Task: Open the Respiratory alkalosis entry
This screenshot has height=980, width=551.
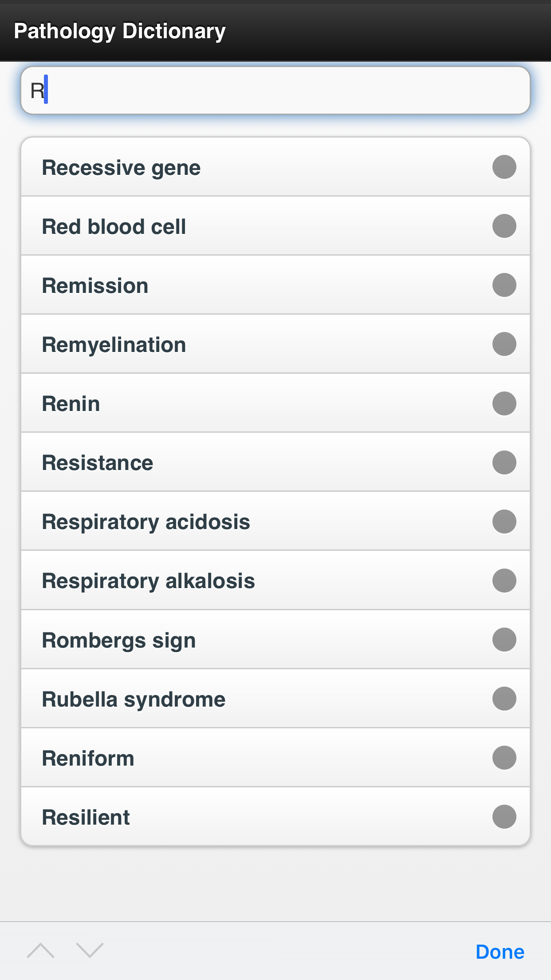Action: tap(275, 581)
